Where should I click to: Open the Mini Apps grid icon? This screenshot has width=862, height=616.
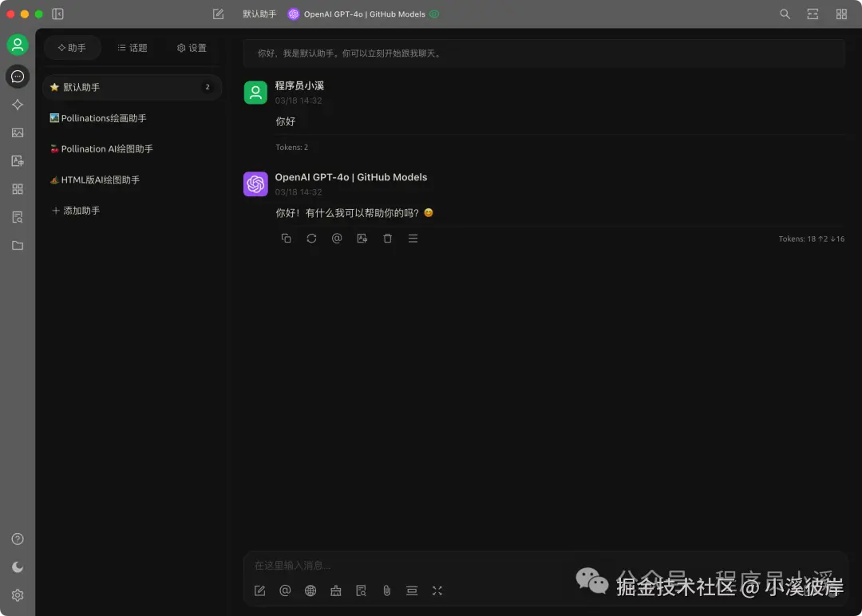point(18,188)
